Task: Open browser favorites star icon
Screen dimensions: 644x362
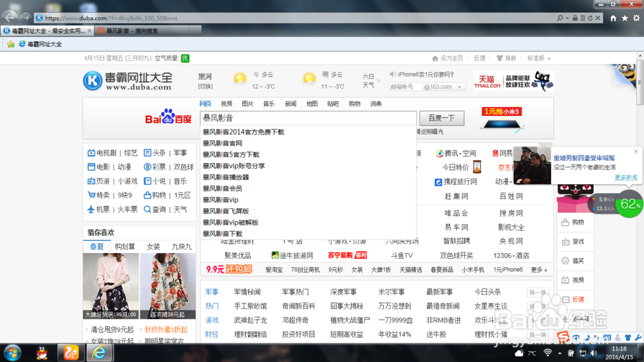Action: 625,18
